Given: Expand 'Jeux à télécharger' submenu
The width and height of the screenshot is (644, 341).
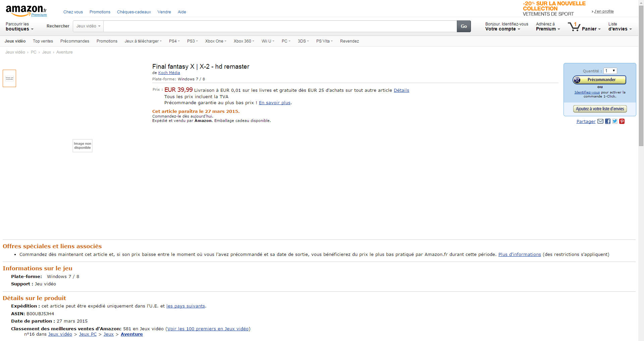Looking at the screenshot, I should [x=143, y=41].
